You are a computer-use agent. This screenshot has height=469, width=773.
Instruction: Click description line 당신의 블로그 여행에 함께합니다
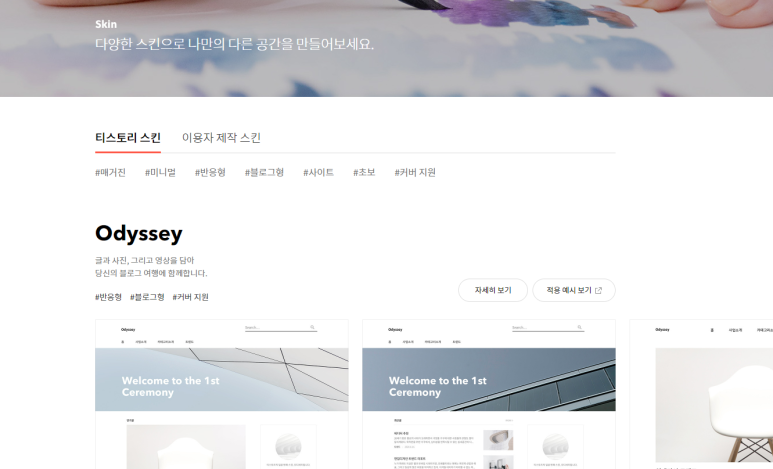(151, 273)
